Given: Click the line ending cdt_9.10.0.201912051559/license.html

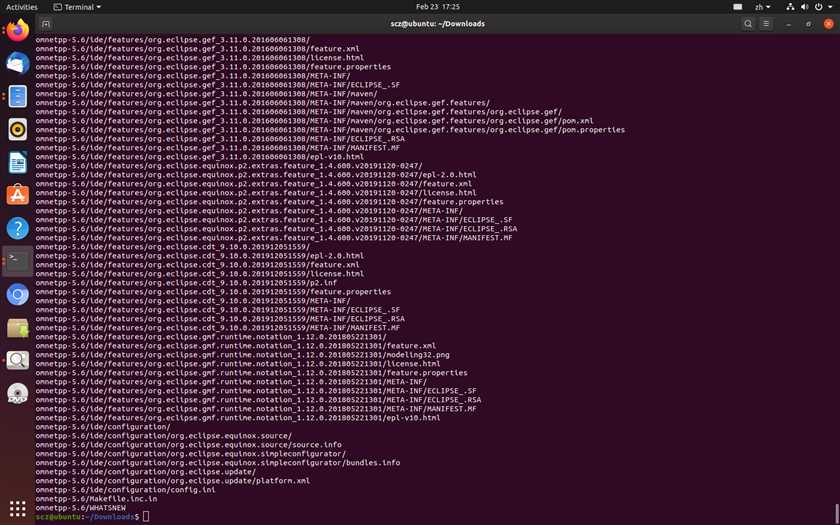Looking at the screenshot, I should click(200, 274).
